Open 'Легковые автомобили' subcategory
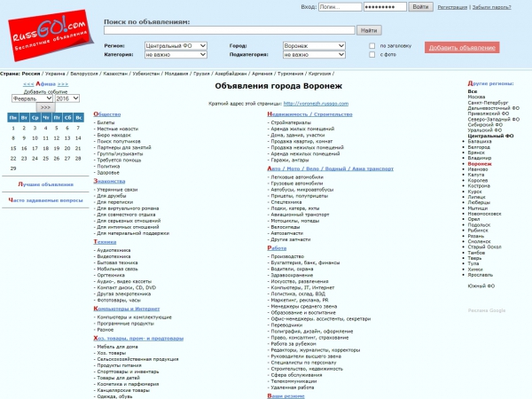Screen dimensions: 532x399 pos(297,177)
